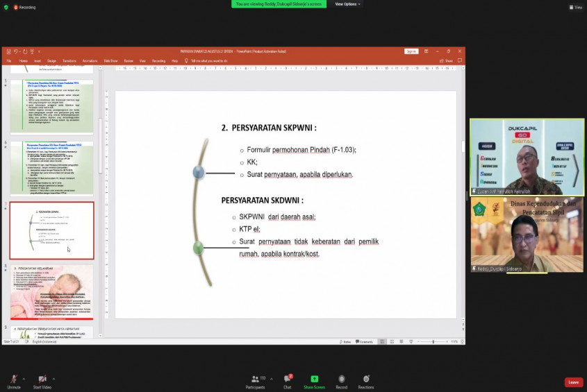587x392 pixels.
Task: Expand audio options arrow beside Unmute
Action: (x=24, y=378)
